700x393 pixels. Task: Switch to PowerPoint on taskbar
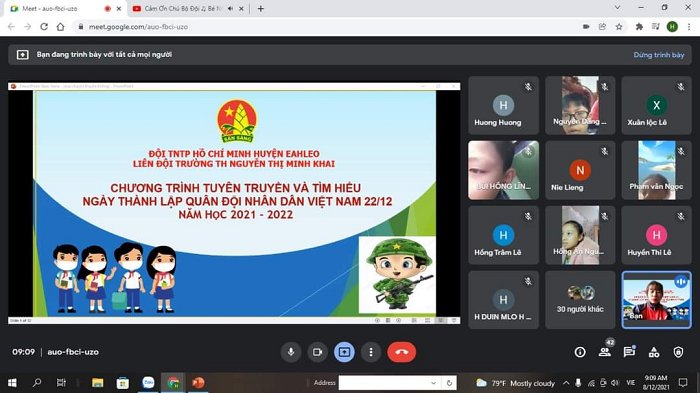tap(198, 383)
